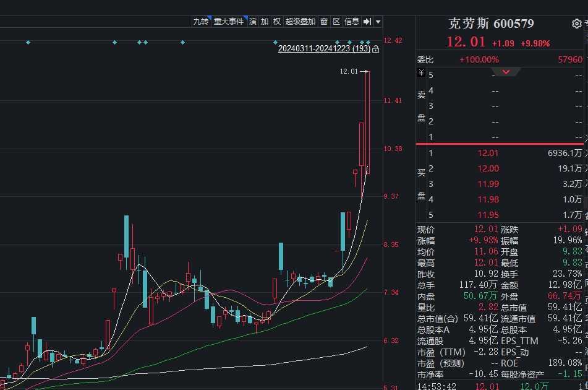588x390 pixels.
Task: Click the ¥ icon beside the sell orders
Action: (421, 73)
